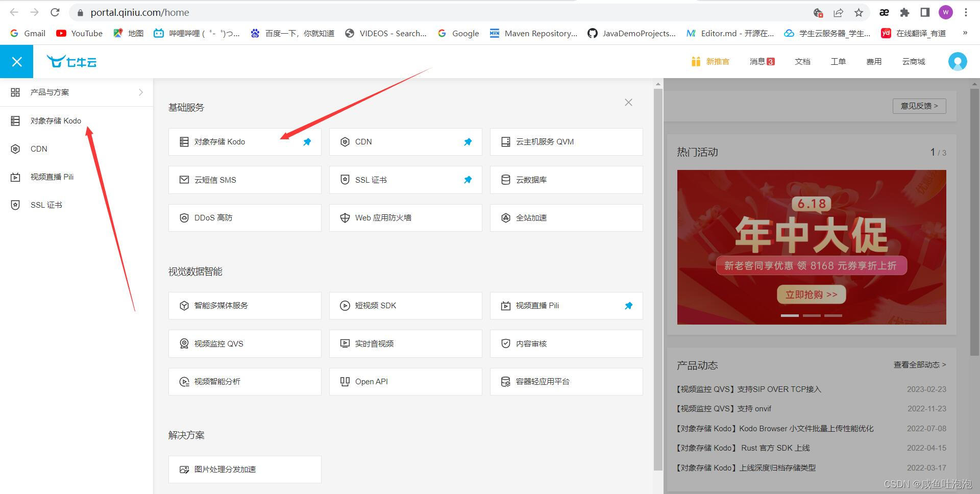Viewport: 980px width, 494px height.
Task: Click DDoS 高防 icon
Action: pyautogui.click(x=184, y=218)
